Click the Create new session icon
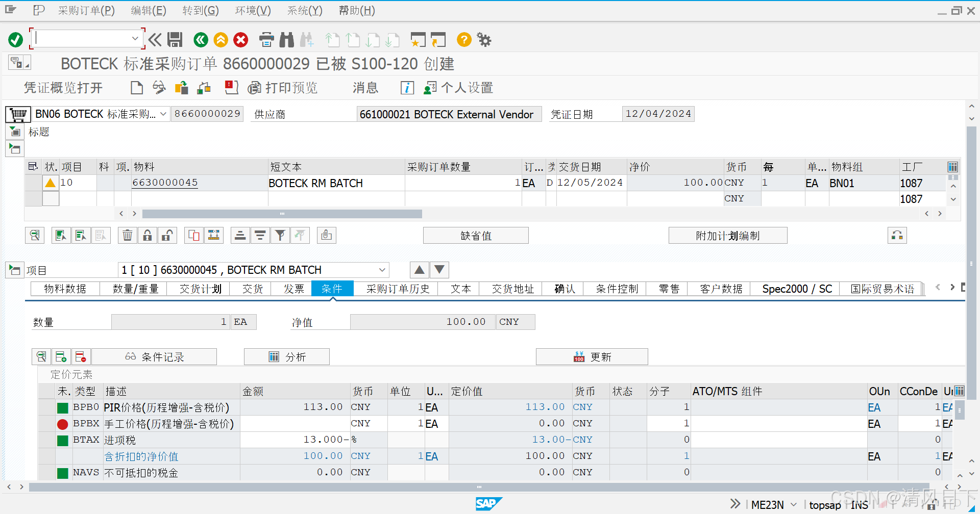This screenshot has width=980, height=514. [x=418, y=40]
